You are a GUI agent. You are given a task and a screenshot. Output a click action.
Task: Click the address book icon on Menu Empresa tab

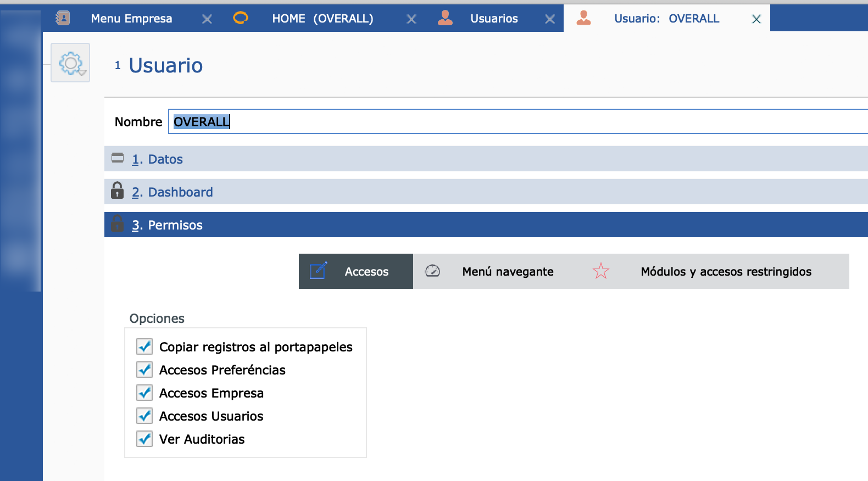(63, 18)
